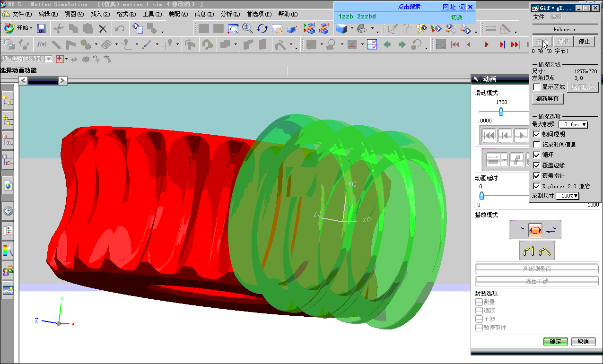Viewport: 603px width, 364px height.
Task: Toggle the Explorer 2.0 兼容 checkbox
Action: 537,186
